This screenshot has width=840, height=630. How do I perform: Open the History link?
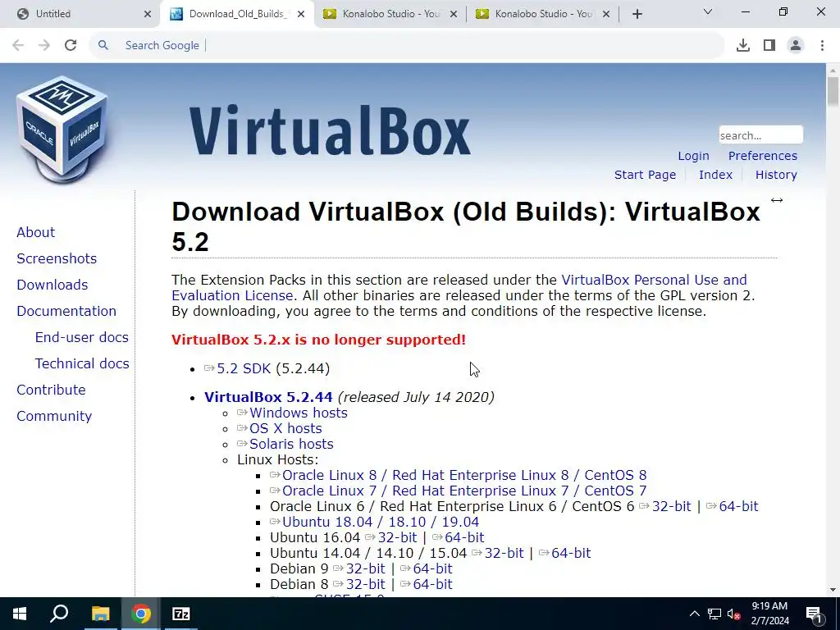point(776,175)
